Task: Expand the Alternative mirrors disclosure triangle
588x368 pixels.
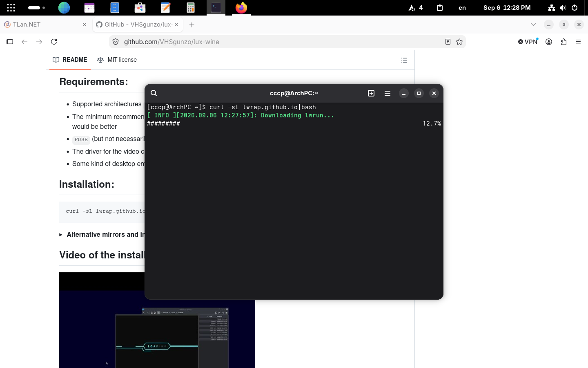Action: click(x=61, y=235)
